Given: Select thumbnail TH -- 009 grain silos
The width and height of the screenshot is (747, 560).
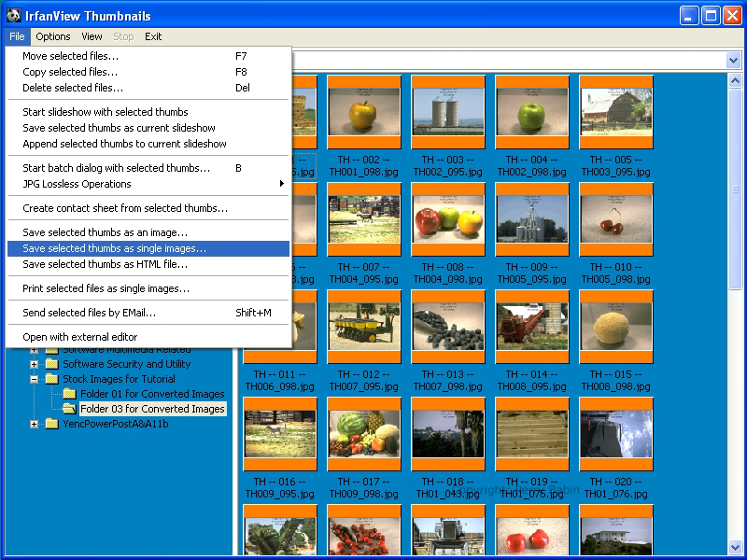Looking at the screenshot, I should click(x=532, y=219).
